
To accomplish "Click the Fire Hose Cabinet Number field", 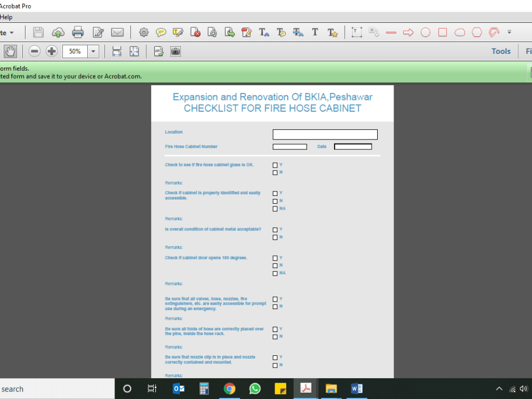I will [x=290, y=147].
